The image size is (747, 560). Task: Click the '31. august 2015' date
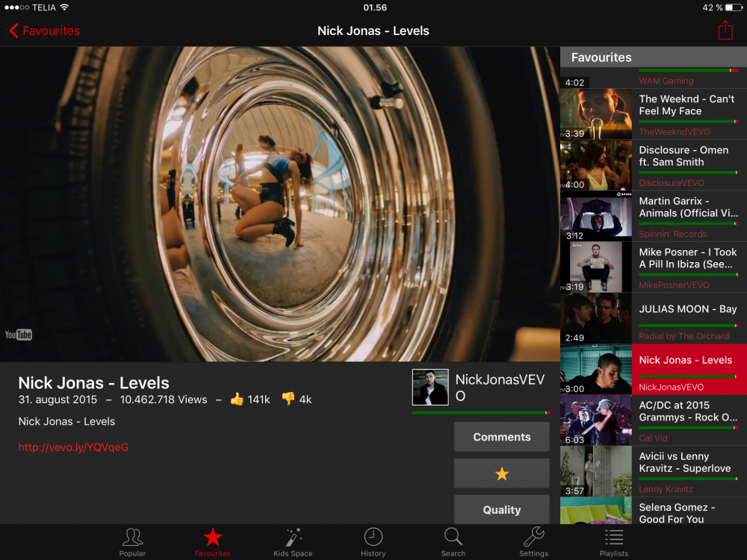[x=58, y=399]
